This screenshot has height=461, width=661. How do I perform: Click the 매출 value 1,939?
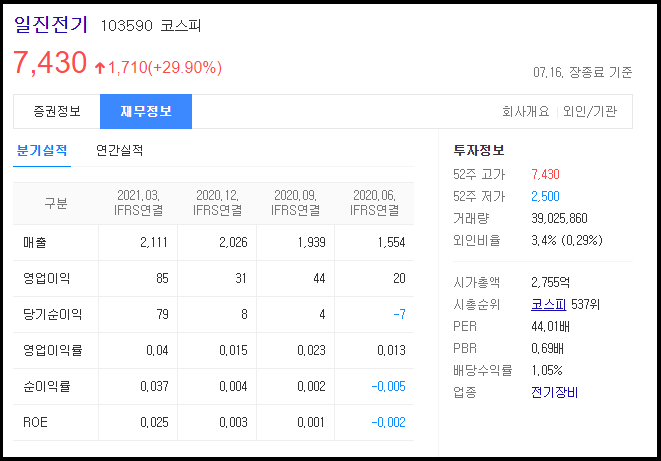click(312, 243)
